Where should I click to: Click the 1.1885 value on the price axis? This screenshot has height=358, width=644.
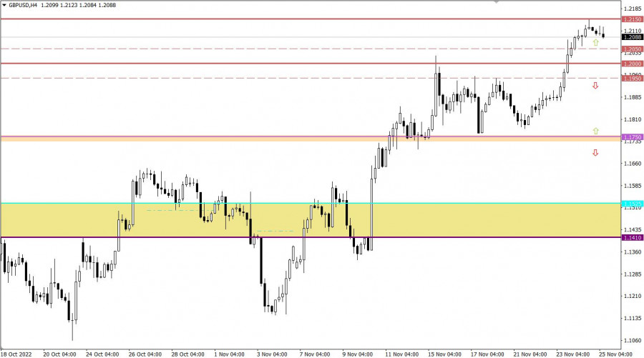pyautogui.click(x=633, y=97)
